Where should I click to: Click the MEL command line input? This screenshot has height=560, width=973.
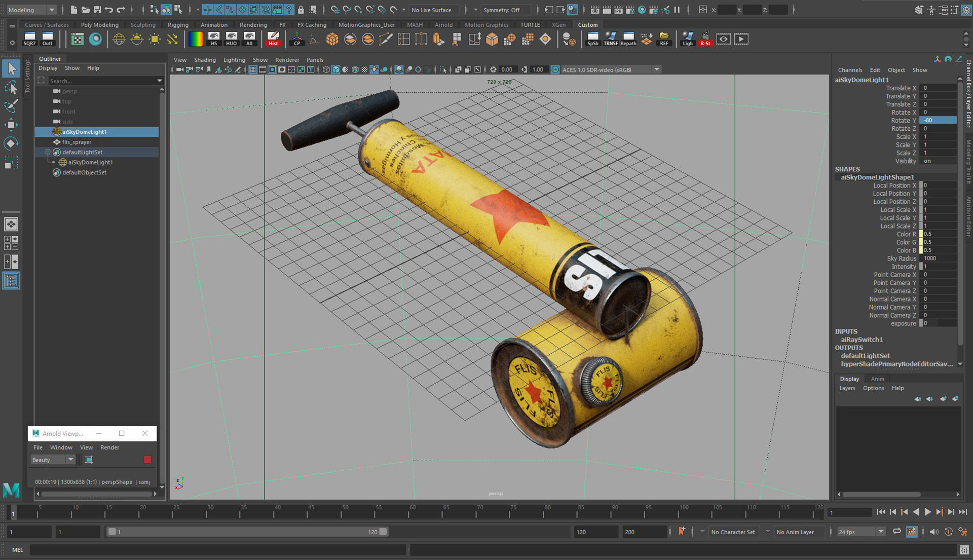218,549
